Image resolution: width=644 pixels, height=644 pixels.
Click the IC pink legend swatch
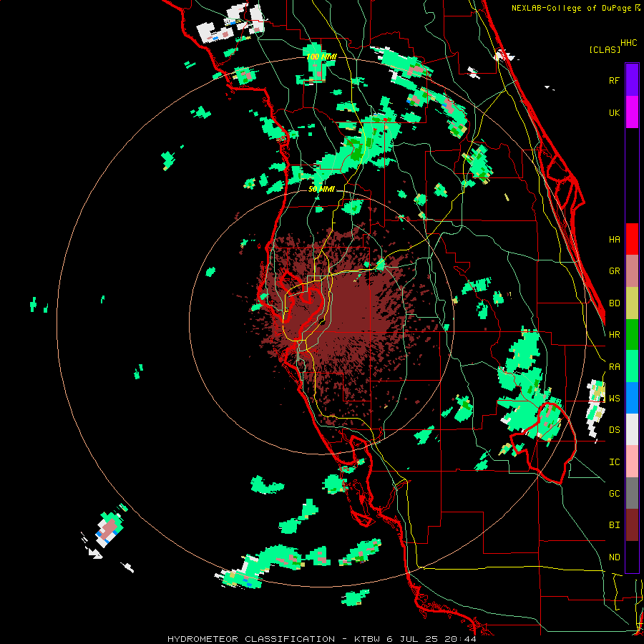[632, 462]
